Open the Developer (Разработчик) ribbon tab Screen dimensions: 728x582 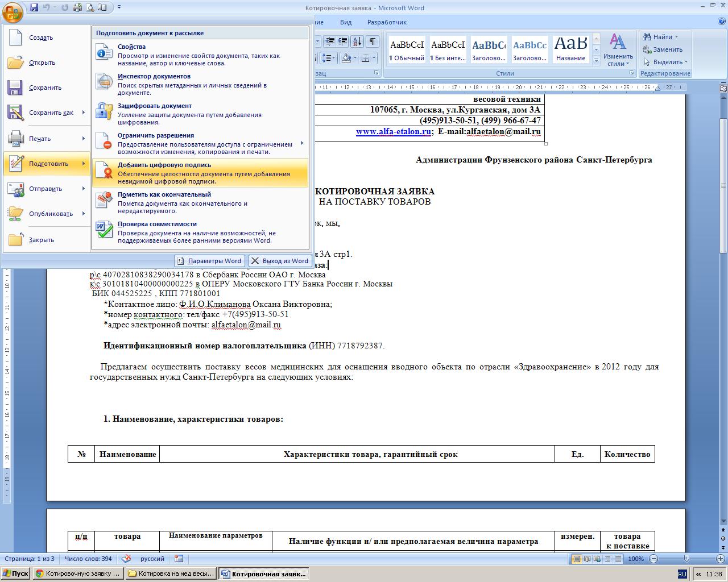[x=387, y=22]
